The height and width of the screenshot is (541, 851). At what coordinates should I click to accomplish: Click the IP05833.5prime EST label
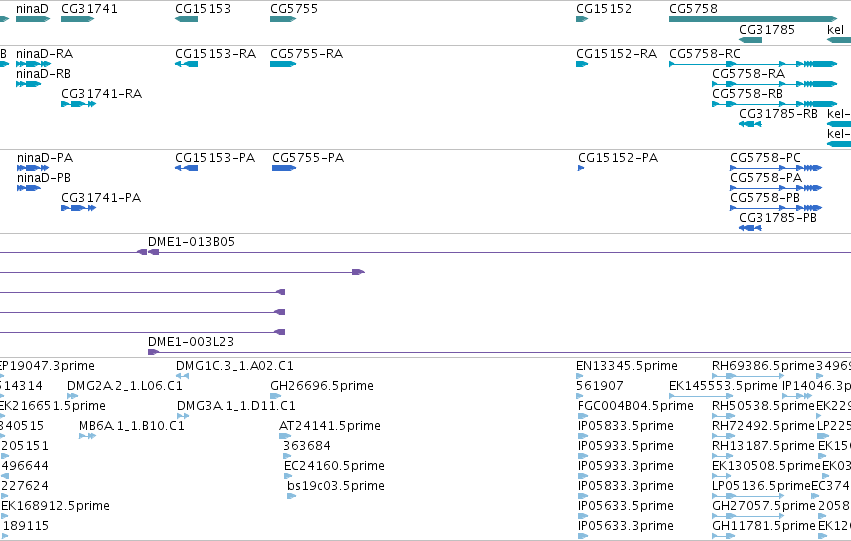626,426
